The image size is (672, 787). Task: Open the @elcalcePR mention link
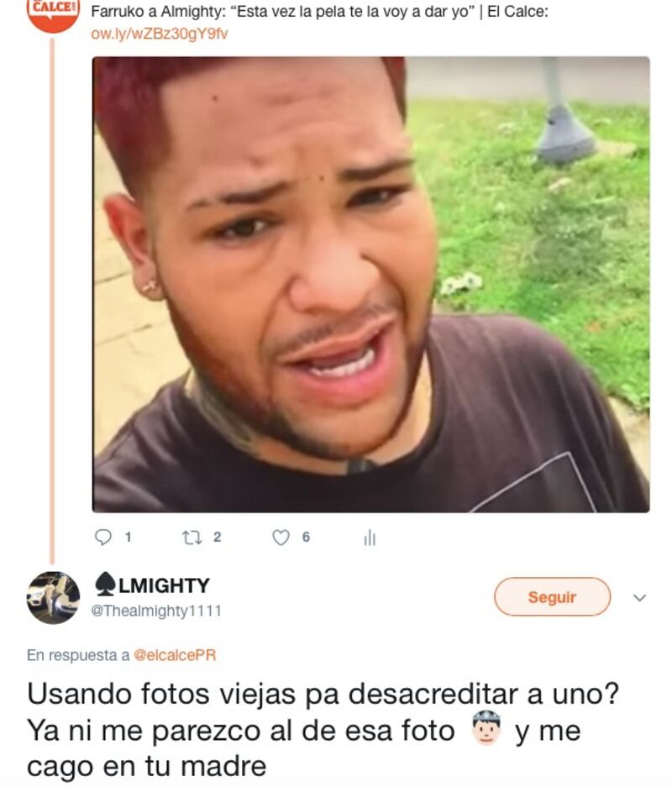[x=175, y=655]
